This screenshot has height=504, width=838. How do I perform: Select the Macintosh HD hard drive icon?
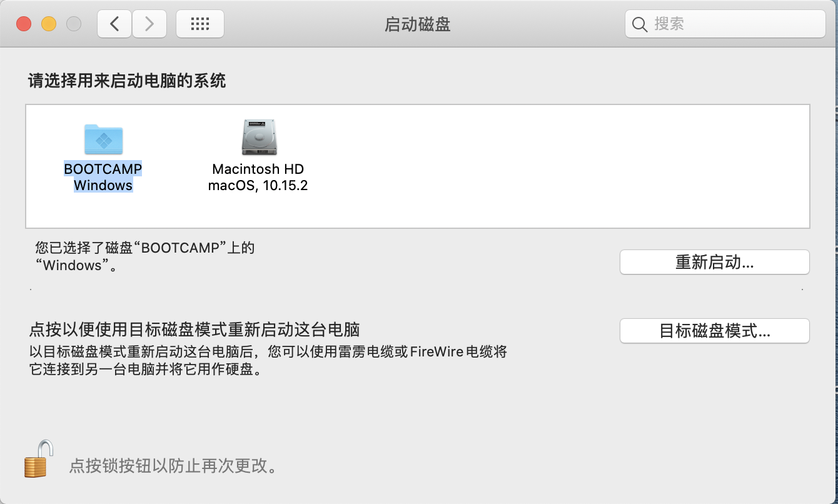[258, 138]
